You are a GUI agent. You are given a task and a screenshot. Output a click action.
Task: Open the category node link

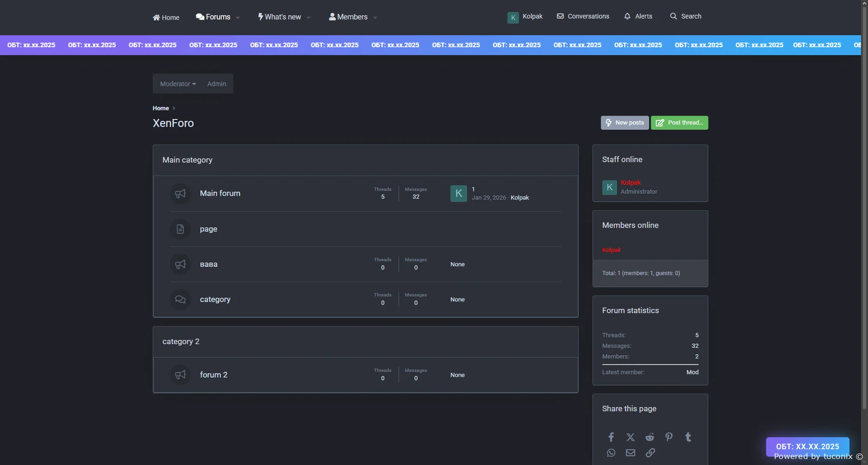pyautogui.click(x=215, y=299)
